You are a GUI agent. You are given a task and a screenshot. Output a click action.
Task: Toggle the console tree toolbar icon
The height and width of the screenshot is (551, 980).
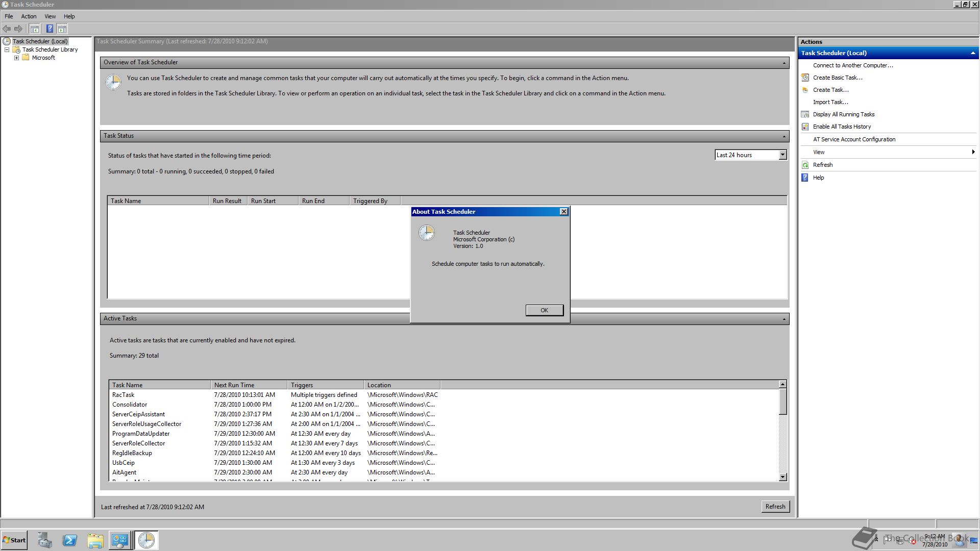(x=35, y=29)
